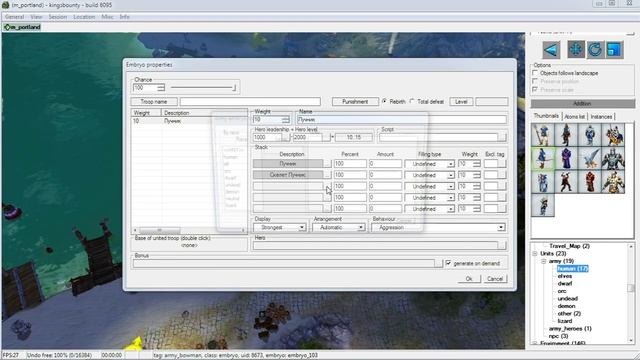
Task: Pick the winged griffin unit thumbnail
Action: pos(589,158)
